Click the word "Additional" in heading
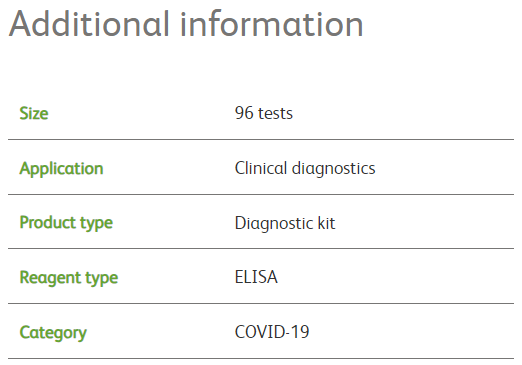This screenshot has width=522, height=365. (89, 24)
